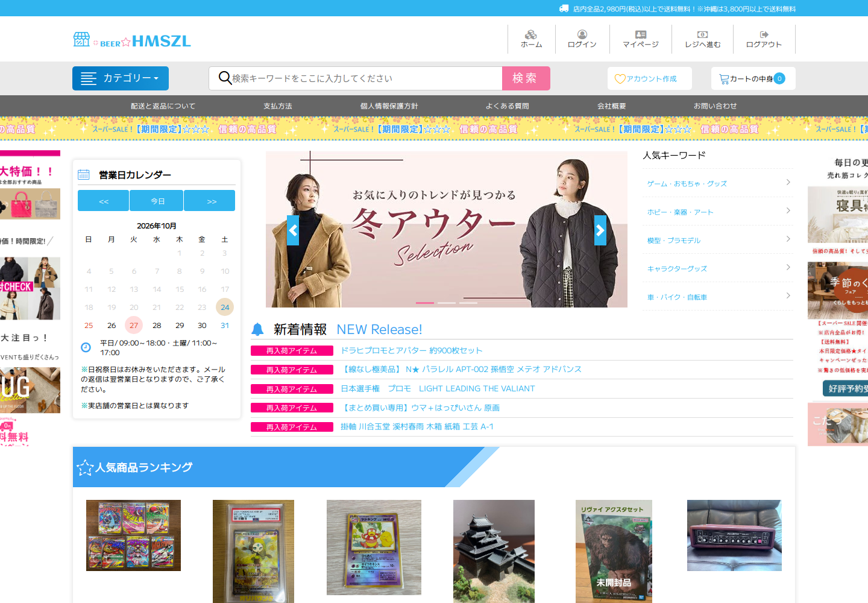Open マイページ account page icon
The image size is (868, 603).
point(641,34)
